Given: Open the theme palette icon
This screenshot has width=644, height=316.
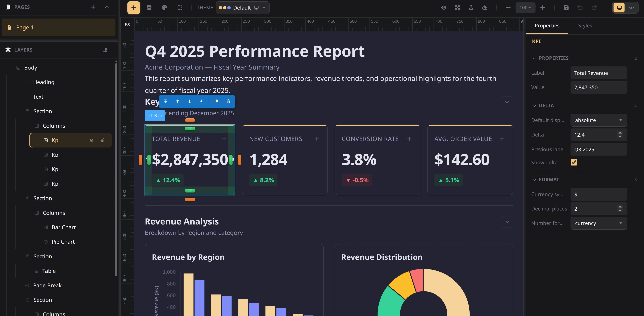Looking at the screenshot, I should (164, 8).
